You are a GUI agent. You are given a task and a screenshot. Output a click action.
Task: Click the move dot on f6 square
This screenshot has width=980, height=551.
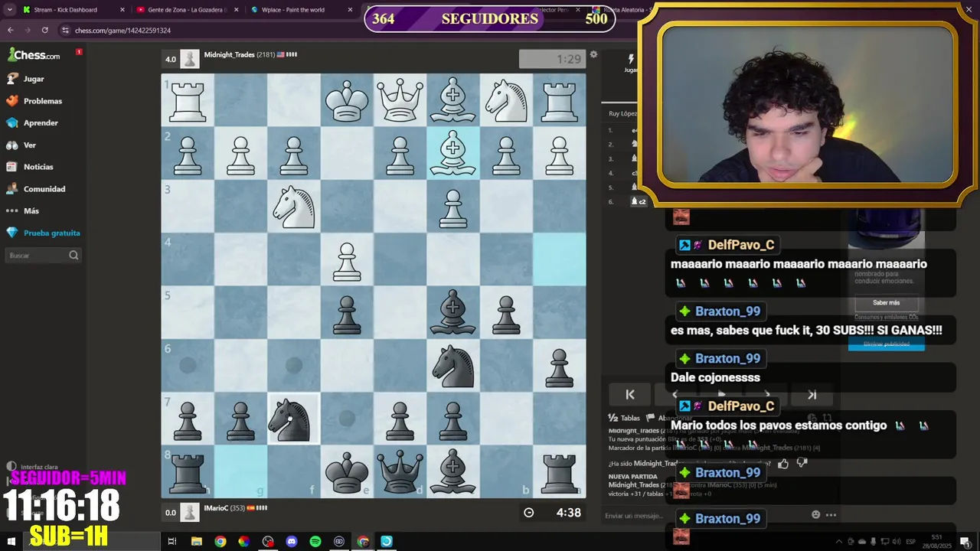(x=294, y=366)
